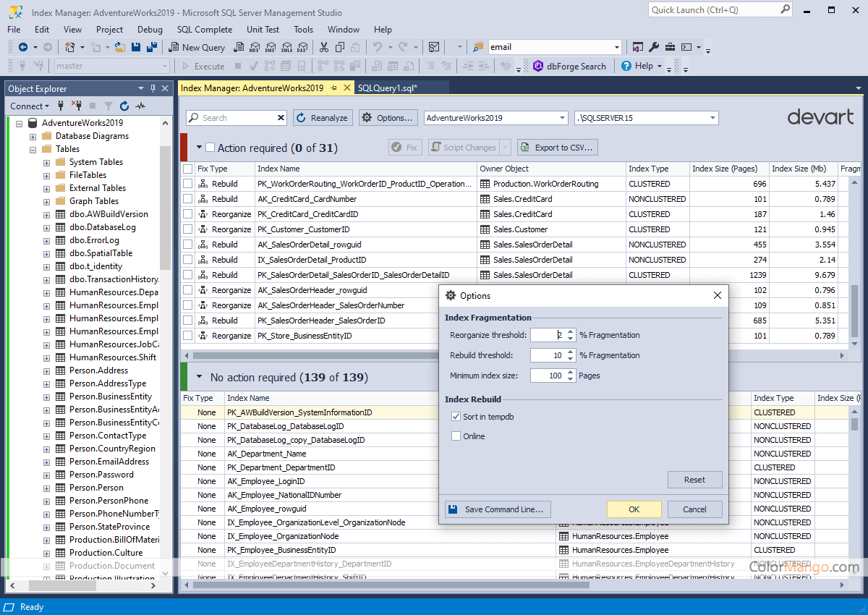Click the Object Explorer Disconnect icon
868x615 pixels.
coord(77,106)
